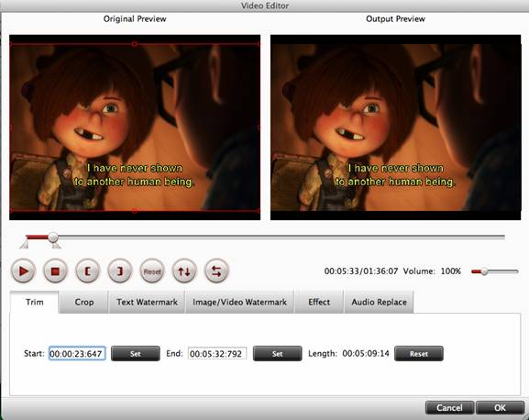Mark trim start with left bracket button

click(x=87, y=271)
